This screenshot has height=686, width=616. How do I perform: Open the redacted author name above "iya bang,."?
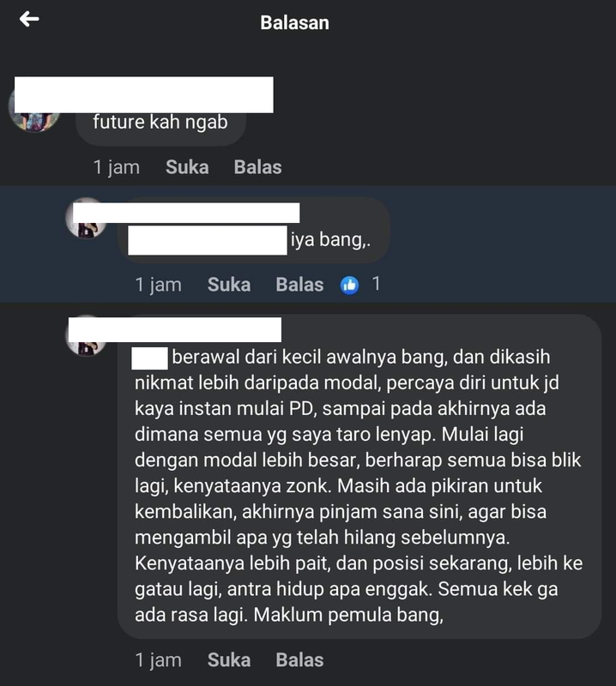point(186,213)
